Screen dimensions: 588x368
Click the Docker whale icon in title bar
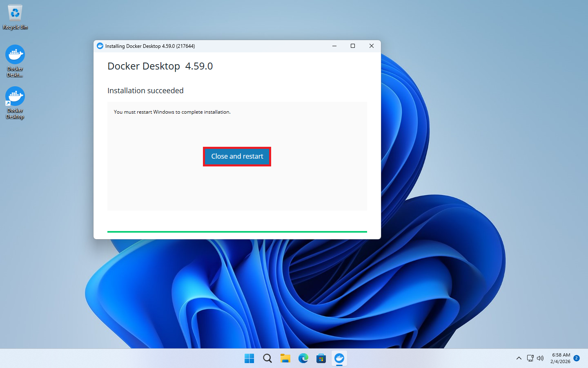(x=100, y=46)
